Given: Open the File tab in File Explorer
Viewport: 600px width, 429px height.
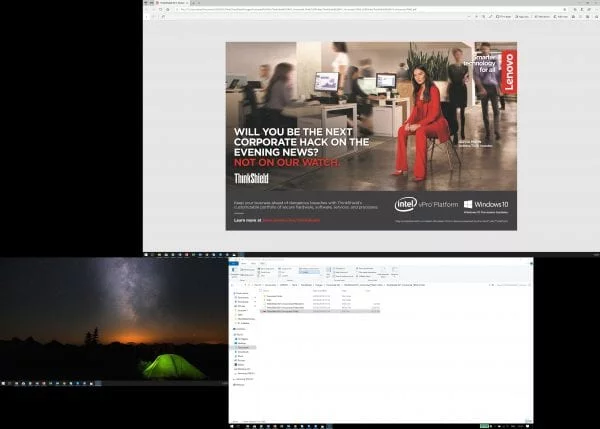Looking at the screenshot, I should (233, 264).
